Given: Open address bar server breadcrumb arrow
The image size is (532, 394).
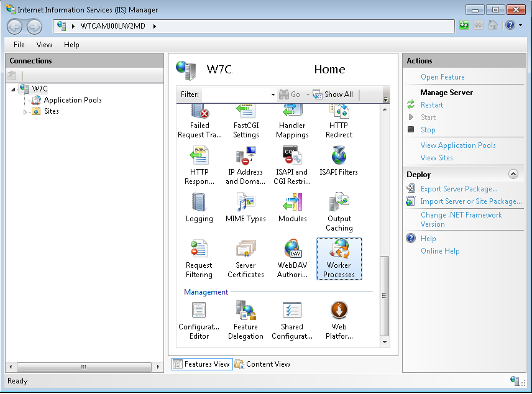Looking at the screenshot, I should coord(73,26).
